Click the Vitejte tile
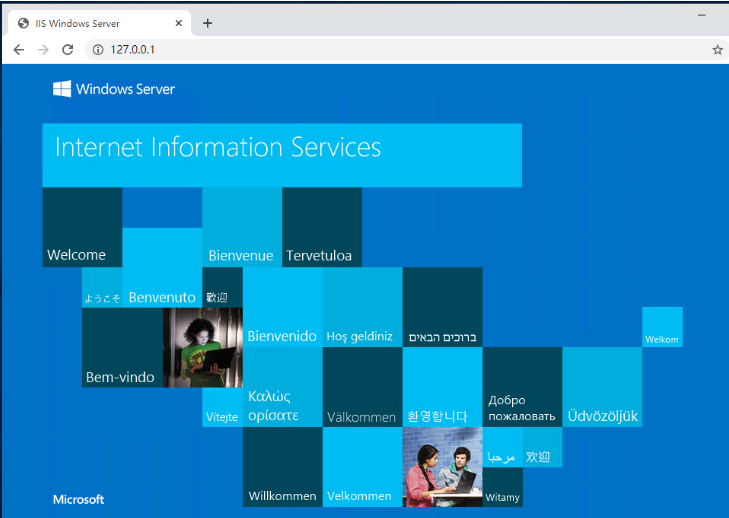The width and height of the screenshot is (729, 518). (x=222, y=407)
